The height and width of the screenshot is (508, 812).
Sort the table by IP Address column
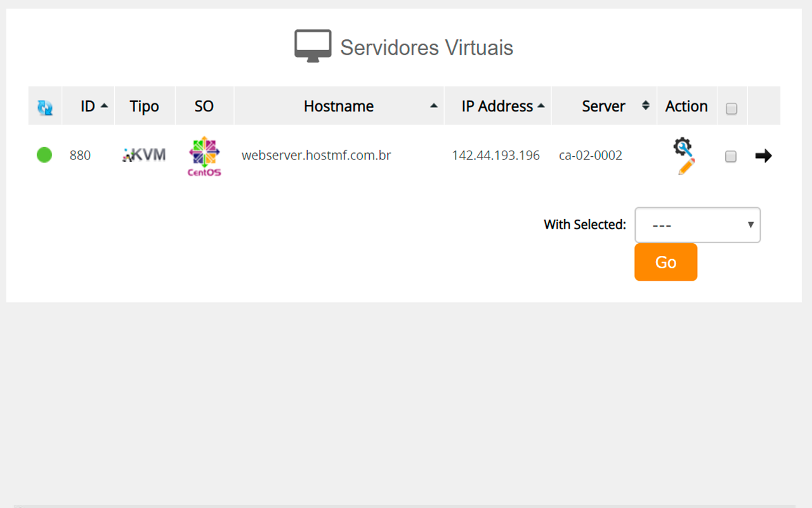point(498,106)
